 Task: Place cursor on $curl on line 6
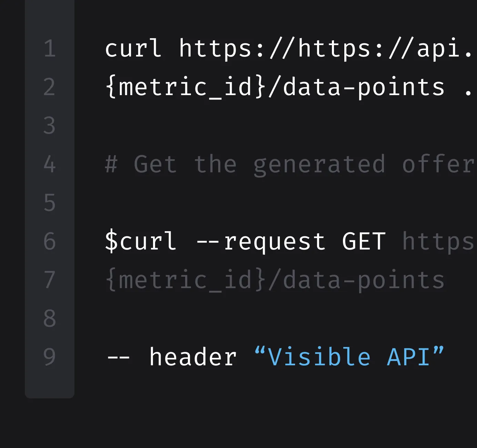pos(141,241)
